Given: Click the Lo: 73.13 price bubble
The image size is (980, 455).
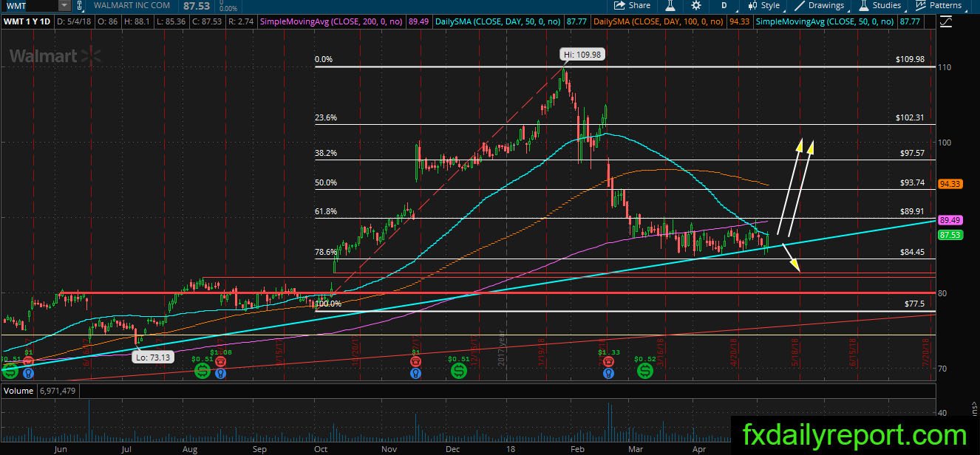Looking at the screenshot, I should 154,357.
